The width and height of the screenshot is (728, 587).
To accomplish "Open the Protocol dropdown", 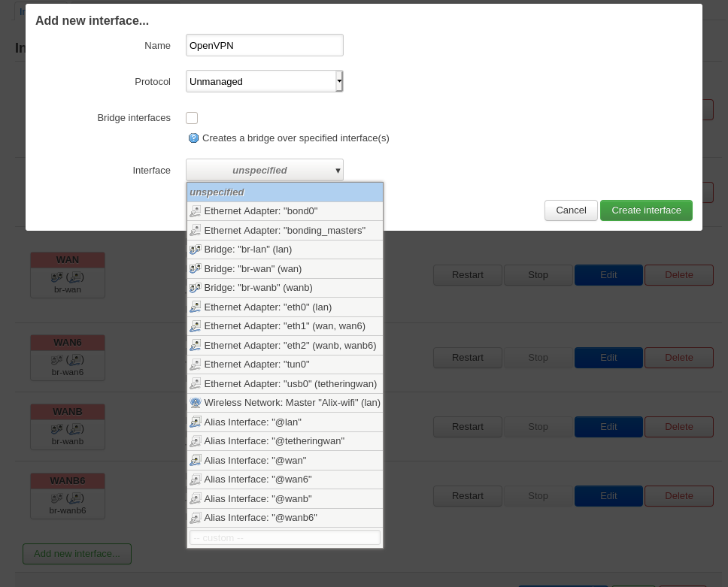I will (264, 81).
